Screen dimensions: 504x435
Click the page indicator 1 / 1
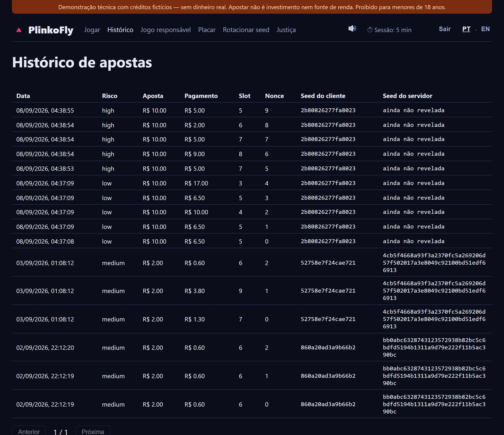click(x=60, y=432)
